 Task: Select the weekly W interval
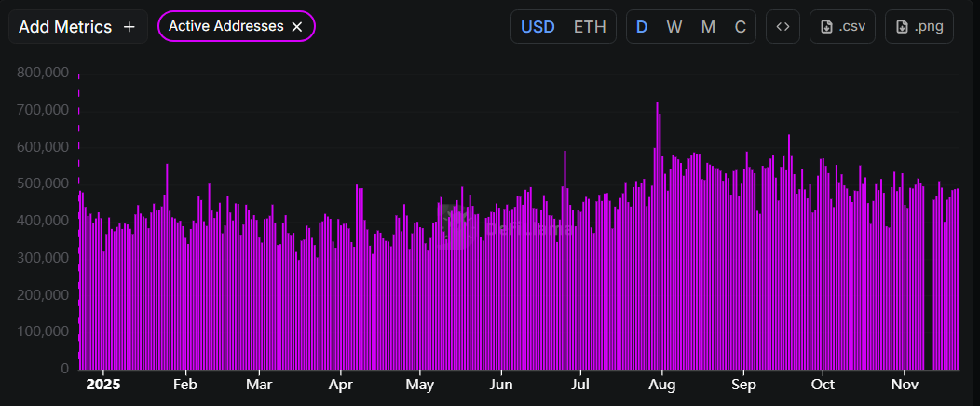pyautogui.click(x=674, y=27)
